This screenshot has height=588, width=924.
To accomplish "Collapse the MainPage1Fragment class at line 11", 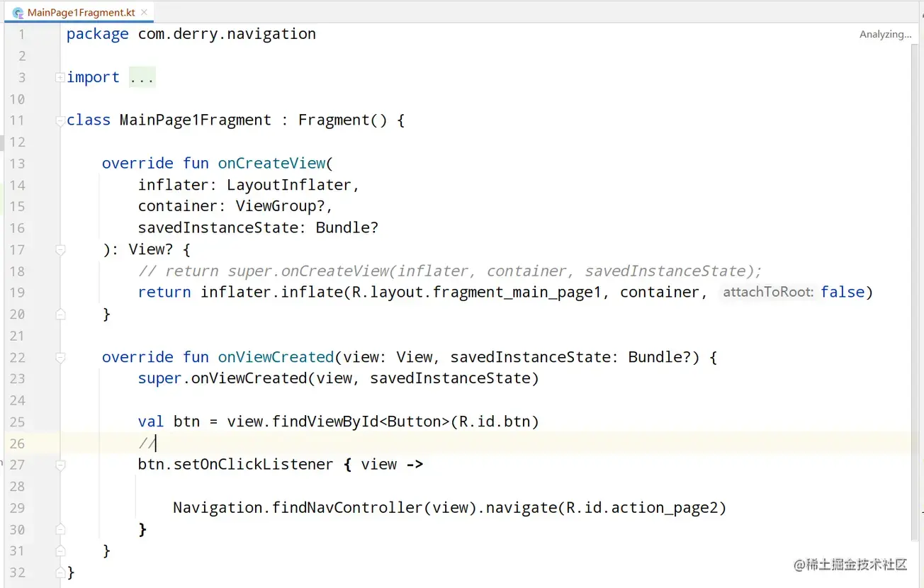I will pos(60,120).
